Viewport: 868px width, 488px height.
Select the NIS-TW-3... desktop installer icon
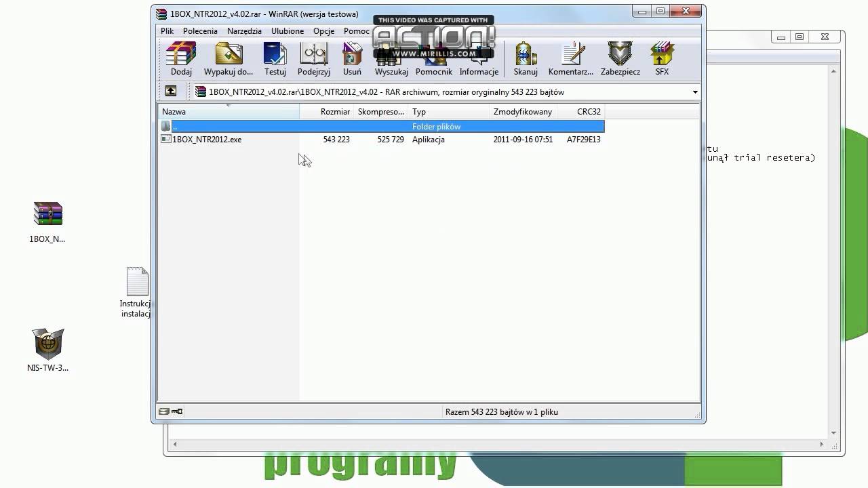pos(47,350)
